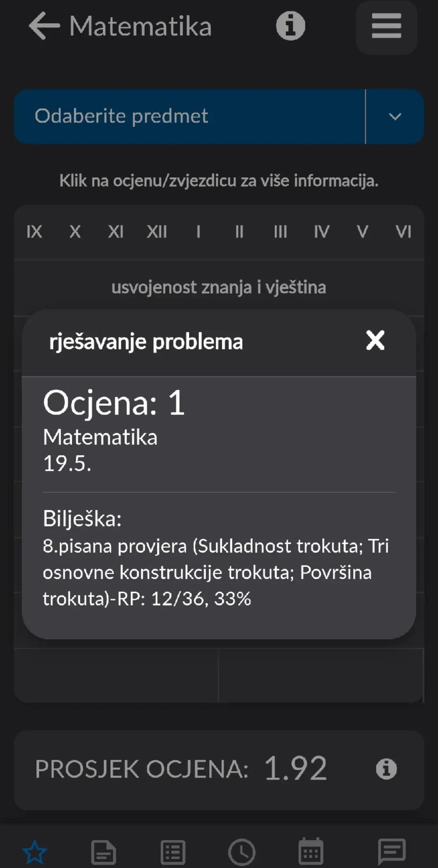The height and width of the screenshot is (868, 438).
Task: Close the rješavanje problema popup
Action: (375, 340)
